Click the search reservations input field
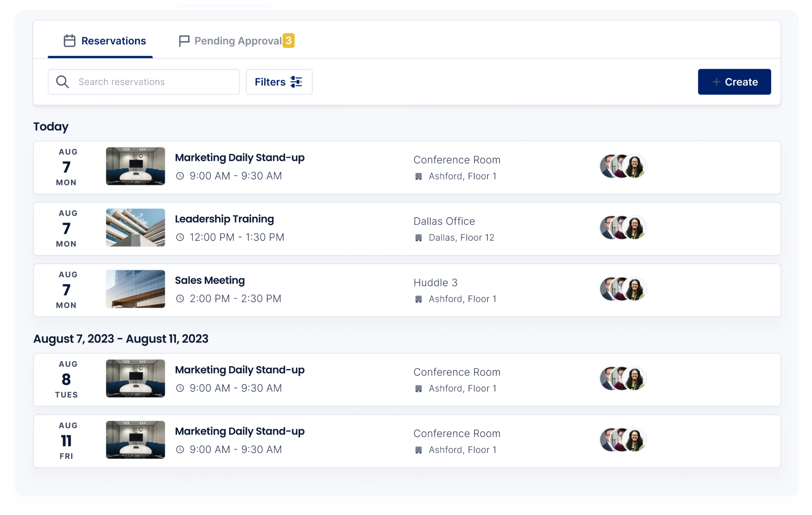The image size is (812, 515). pos(143,82)
